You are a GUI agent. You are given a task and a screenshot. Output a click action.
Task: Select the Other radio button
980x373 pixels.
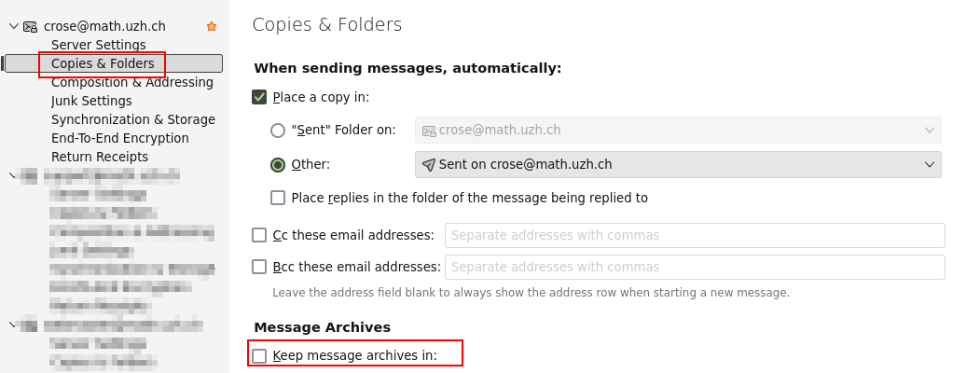[278, 165]
